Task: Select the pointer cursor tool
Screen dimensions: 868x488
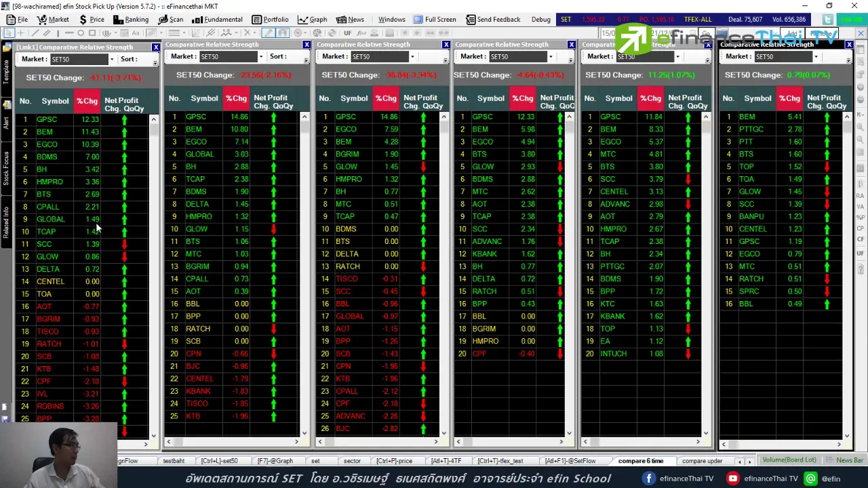Action: coord(9,33)
